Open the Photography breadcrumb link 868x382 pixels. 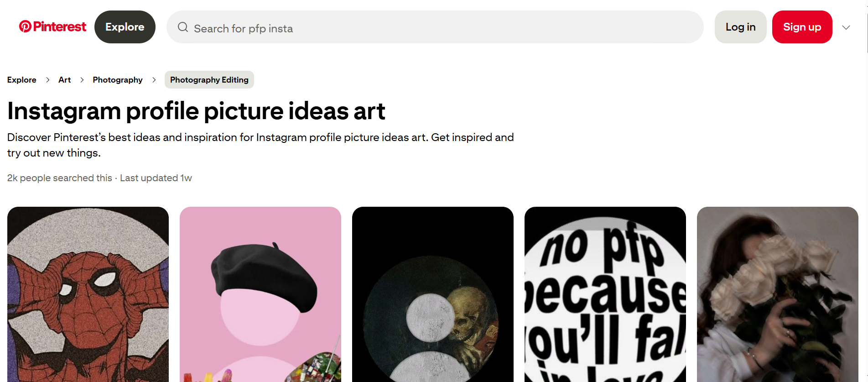[117, 79]
